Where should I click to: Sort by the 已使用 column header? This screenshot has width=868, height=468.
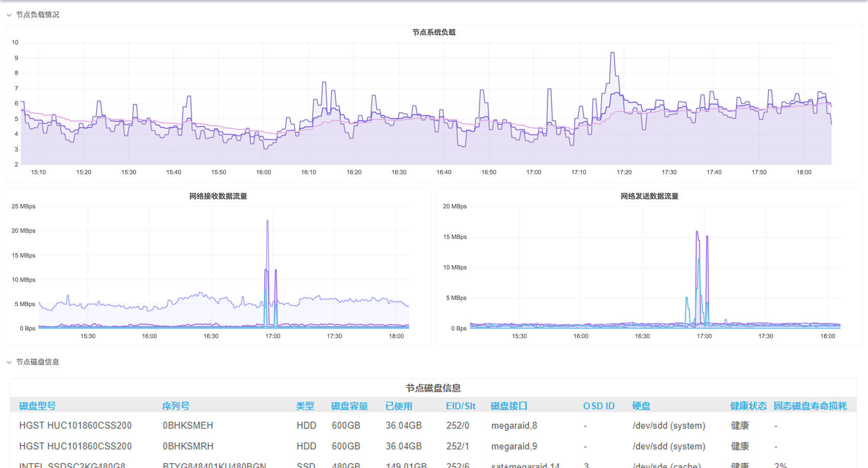click(398, 406)
